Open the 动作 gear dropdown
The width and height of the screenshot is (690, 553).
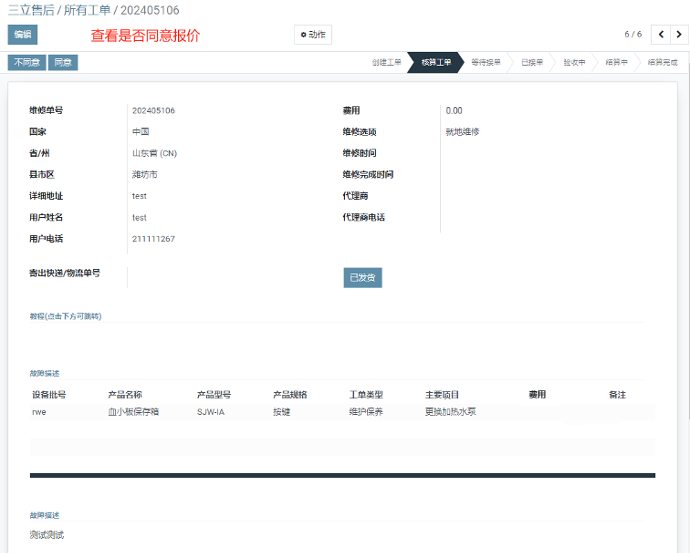click(313, 35)
